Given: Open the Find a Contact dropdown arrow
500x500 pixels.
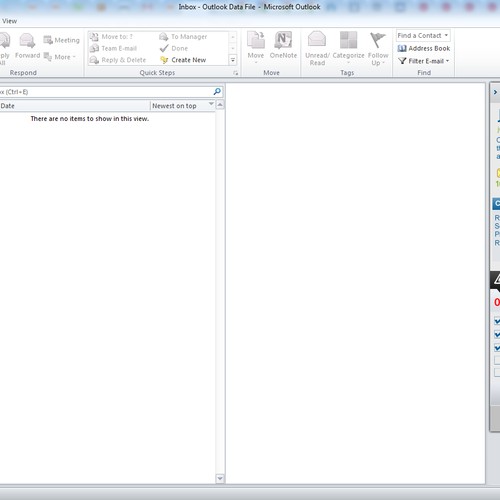Looking at the screenshot, I should click(446, 35).
